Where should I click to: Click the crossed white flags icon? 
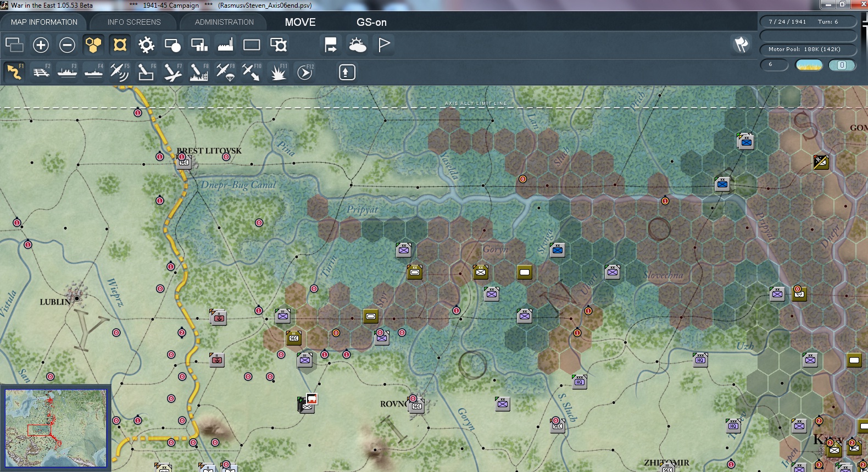(741, 45)
